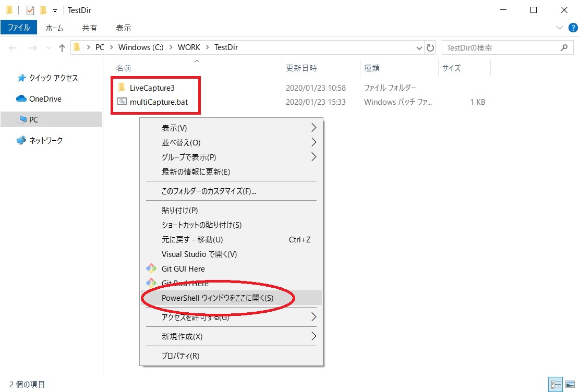Open the 表示(V) submenu
Viewport: 580px width, 392px height.
231,128
